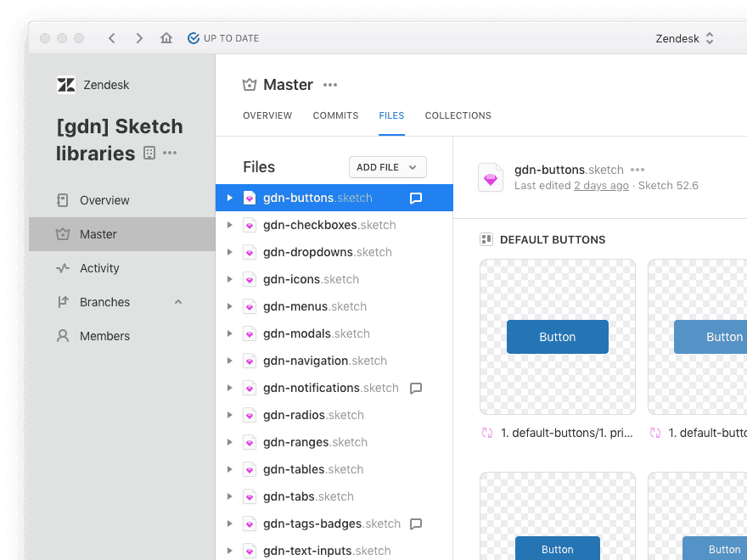
Task: Open comments on gdn-notifications.sketch
Action: tap(415, 387)
